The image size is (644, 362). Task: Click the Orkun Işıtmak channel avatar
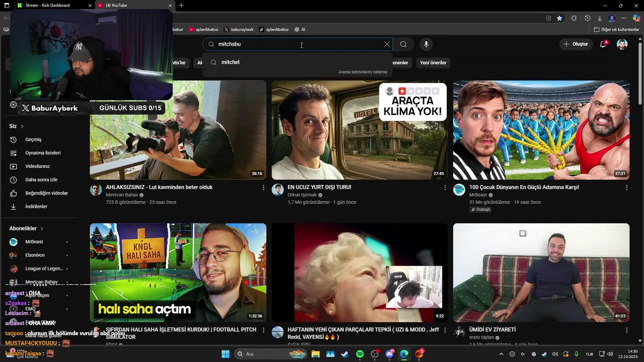coord(278,190)
